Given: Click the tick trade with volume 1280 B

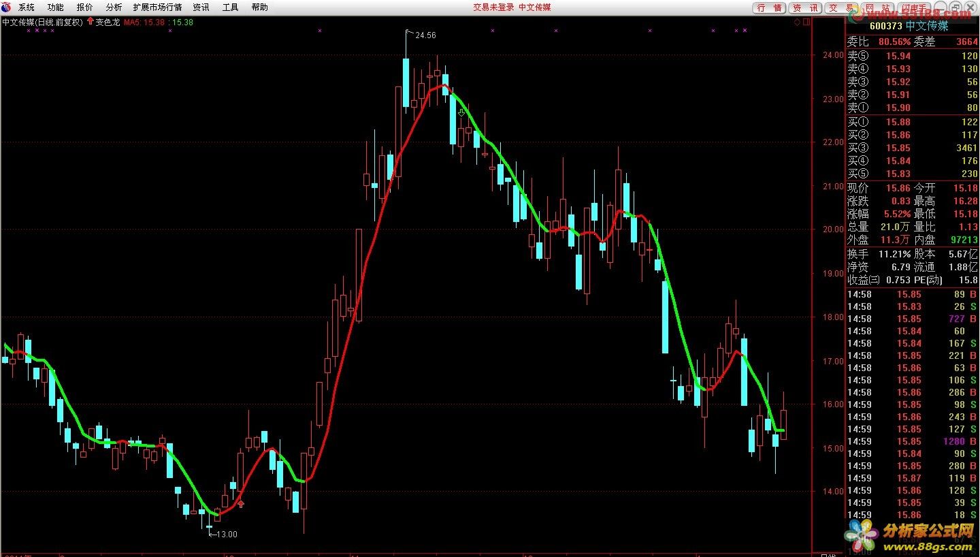Looking at the screenshot, I should tap(912, 441).
